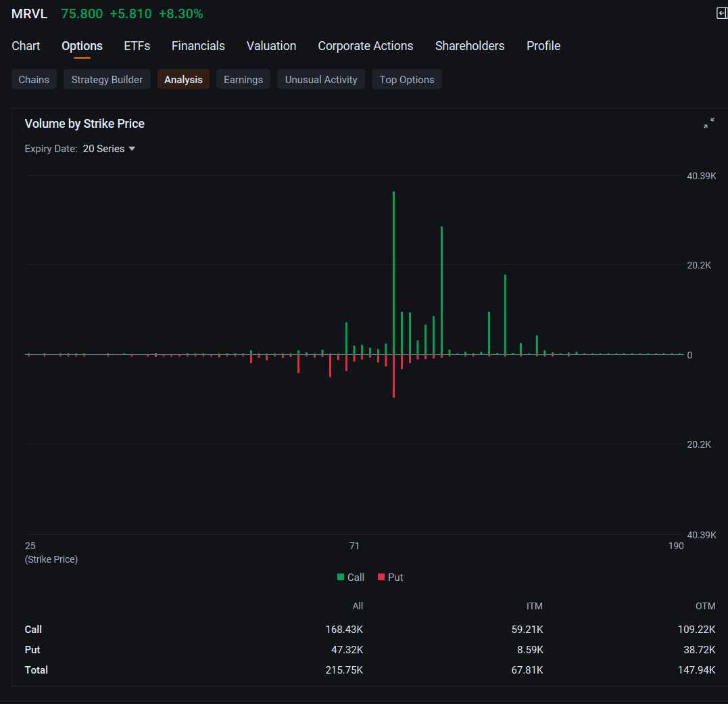Open the Strategy Builder view
The width and height of the screenshot is (728, 704).
click(107, 79)
